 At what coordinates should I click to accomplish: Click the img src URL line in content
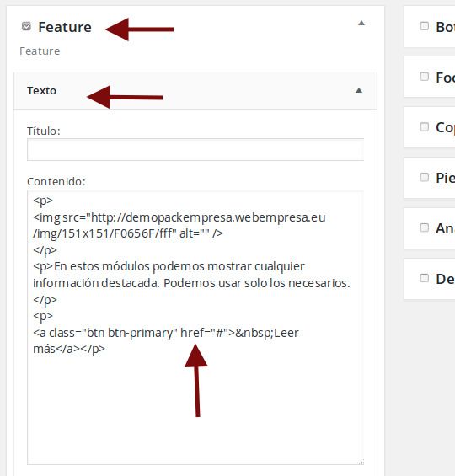(179, 217)
